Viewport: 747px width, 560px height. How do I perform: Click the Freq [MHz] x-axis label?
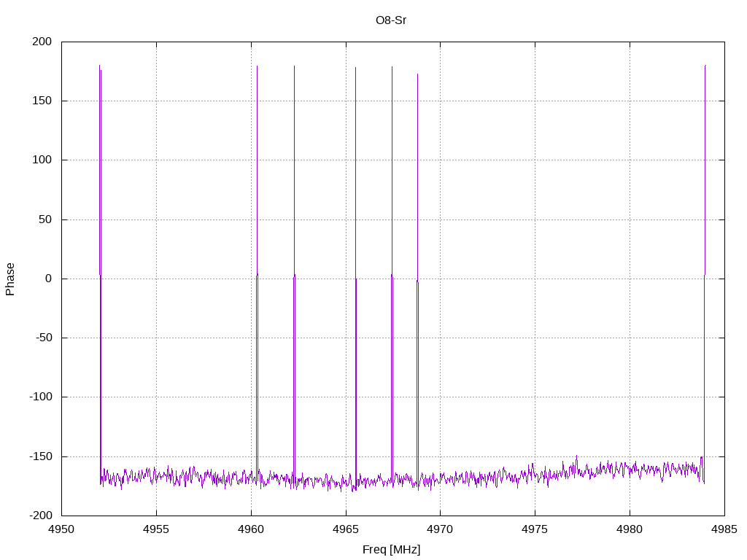[391, 549]
